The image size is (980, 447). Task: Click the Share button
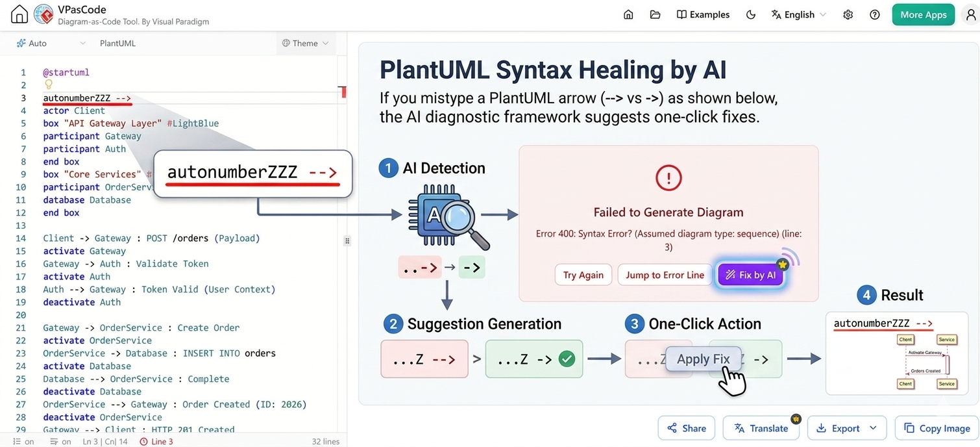[x=686, y=428]
